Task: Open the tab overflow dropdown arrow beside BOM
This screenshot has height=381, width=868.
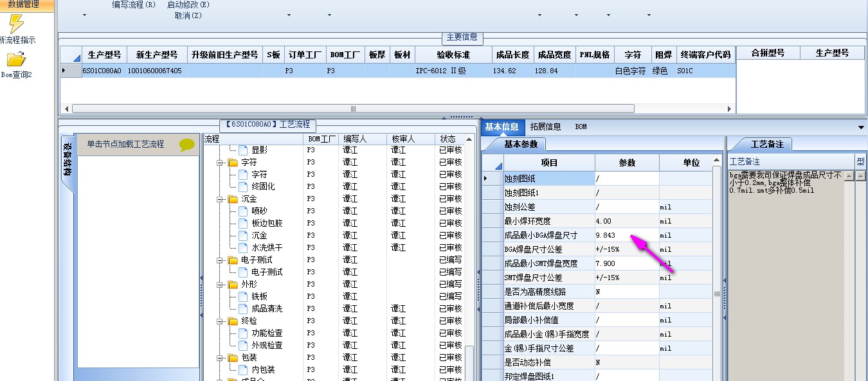Action: click(862, 128)
